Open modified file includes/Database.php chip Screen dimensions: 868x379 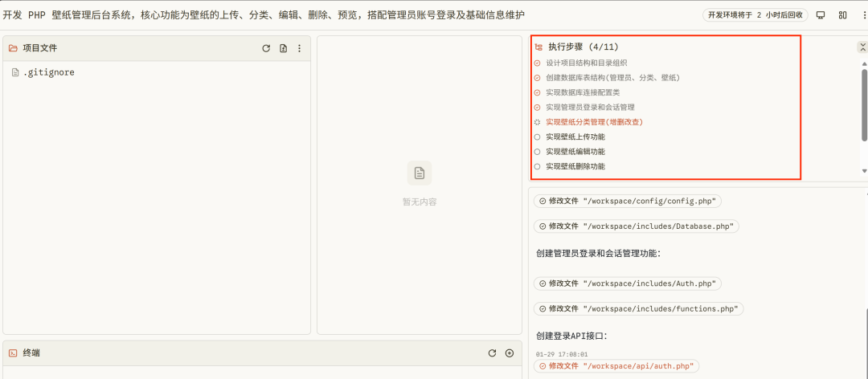click(x=637, y=226)
